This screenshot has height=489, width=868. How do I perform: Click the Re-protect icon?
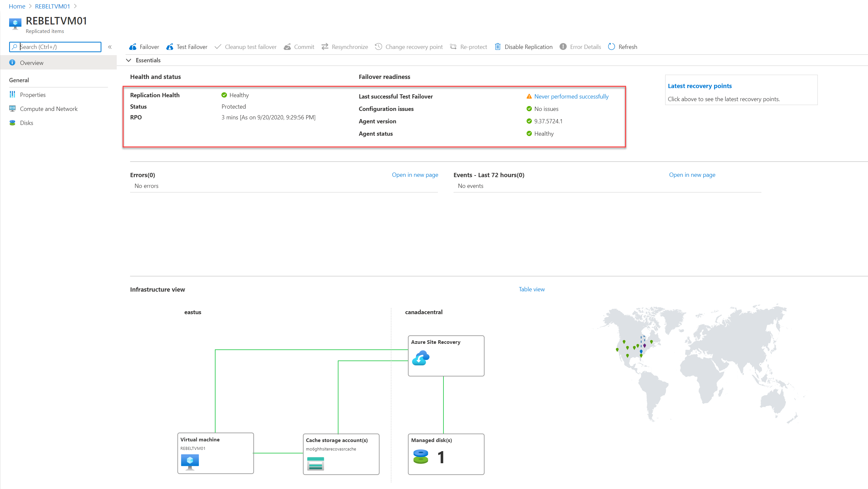453,47
